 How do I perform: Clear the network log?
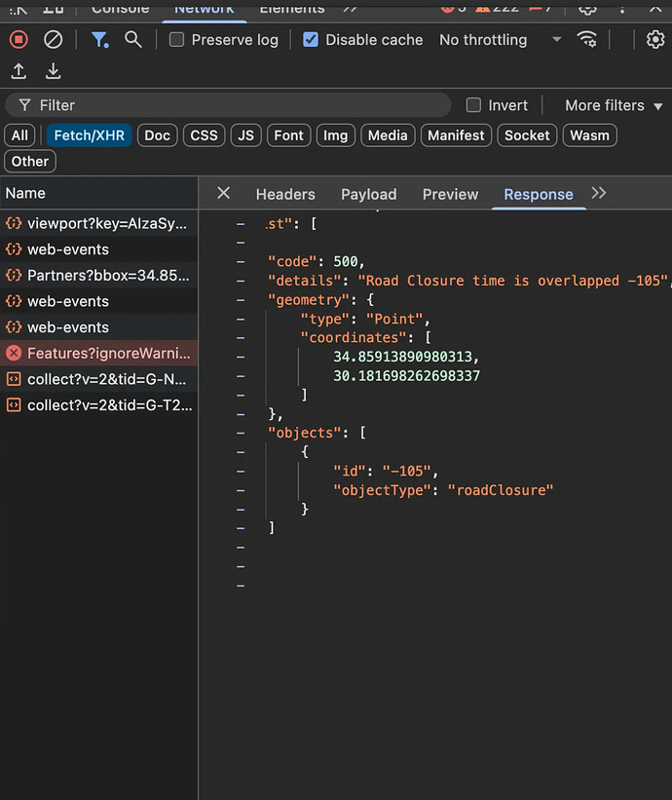(x=54, y=40)
